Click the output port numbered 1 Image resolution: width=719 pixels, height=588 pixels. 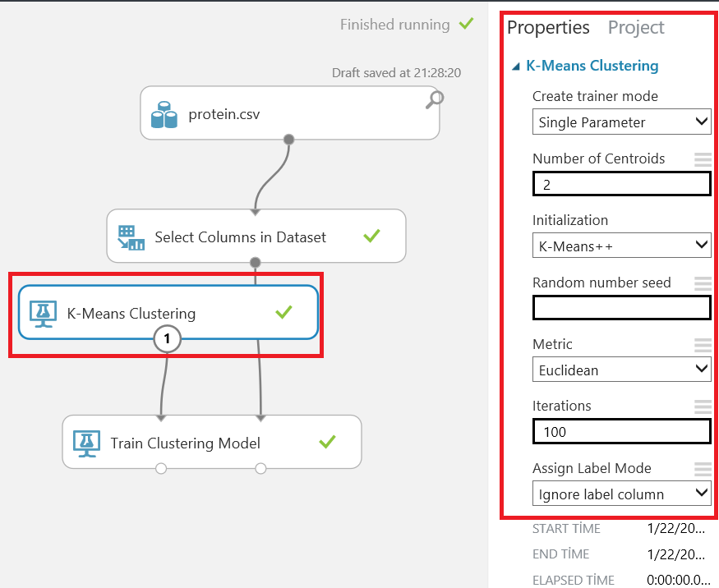coord(168,338)
